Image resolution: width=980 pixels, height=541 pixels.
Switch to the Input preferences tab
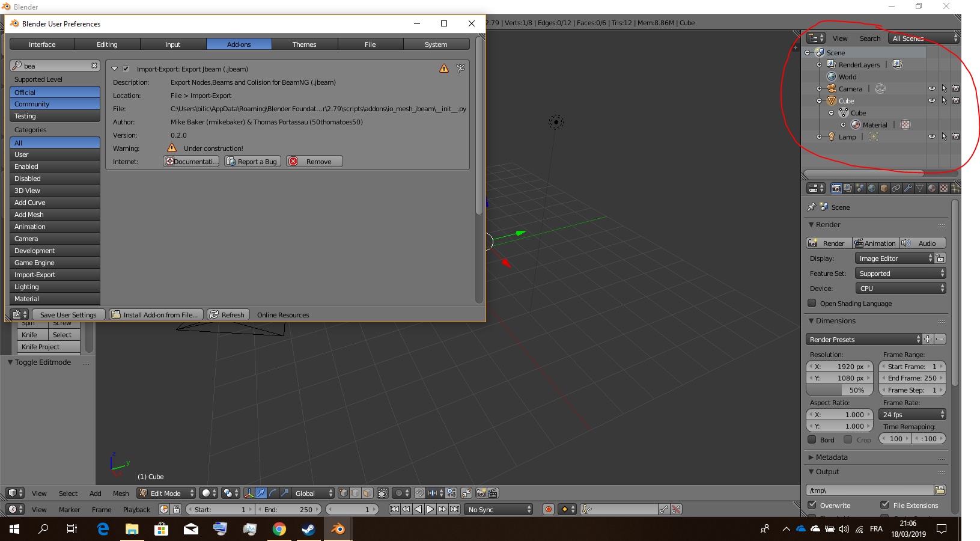pyautogui.click(x=173, y=44)
